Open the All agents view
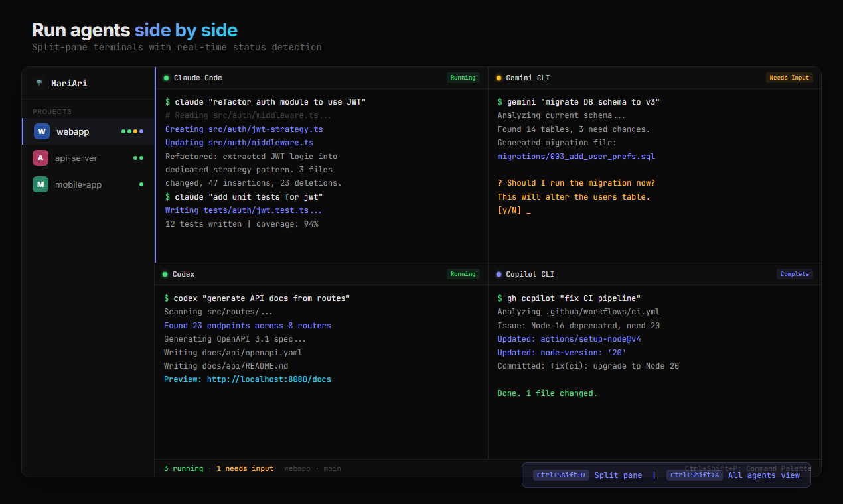This screenshot has height=504, width=843. 763,475
